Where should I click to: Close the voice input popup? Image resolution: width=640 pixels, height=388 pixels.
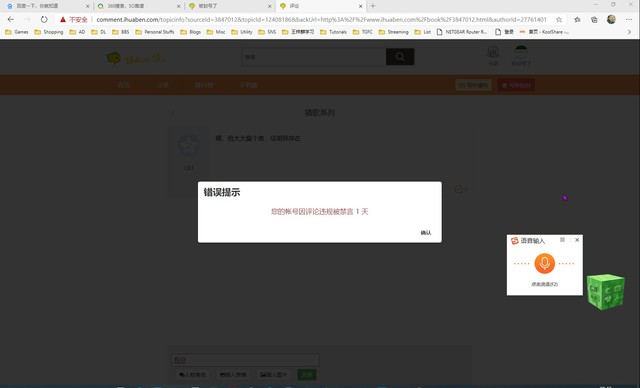click(577, 240)
